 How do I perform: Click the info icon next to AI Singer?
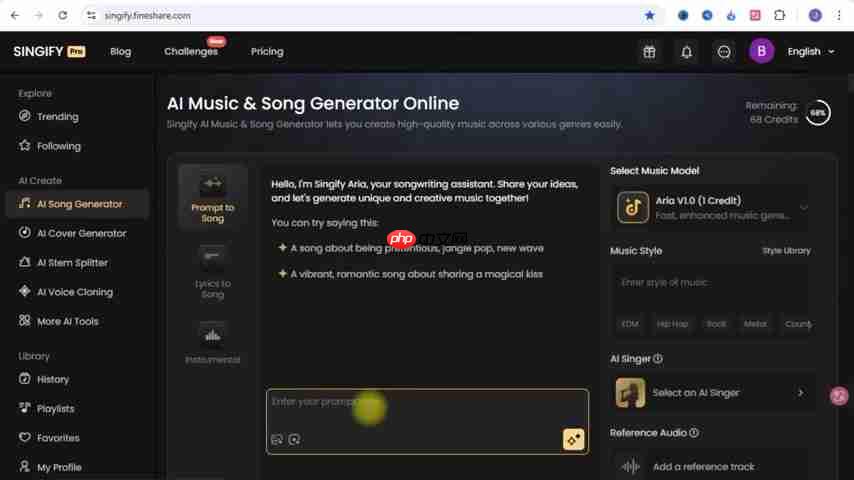658,359
